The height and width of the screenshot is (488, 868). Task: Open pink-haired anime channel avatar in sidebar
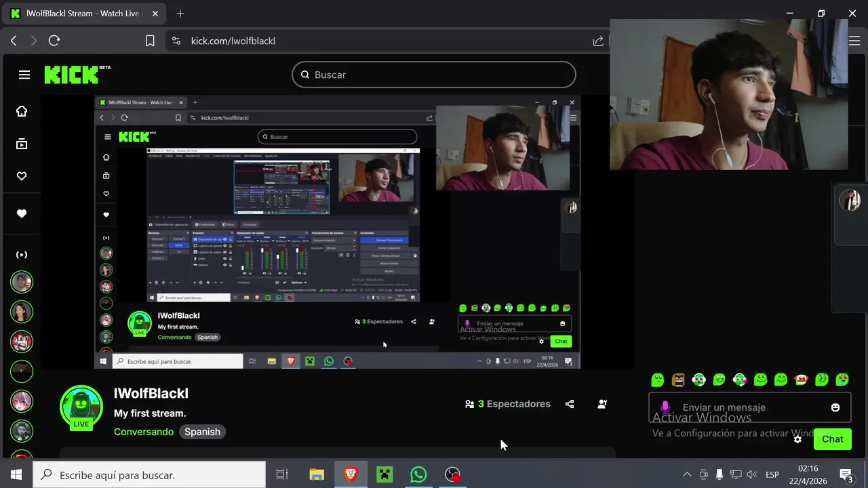[22, 401]
